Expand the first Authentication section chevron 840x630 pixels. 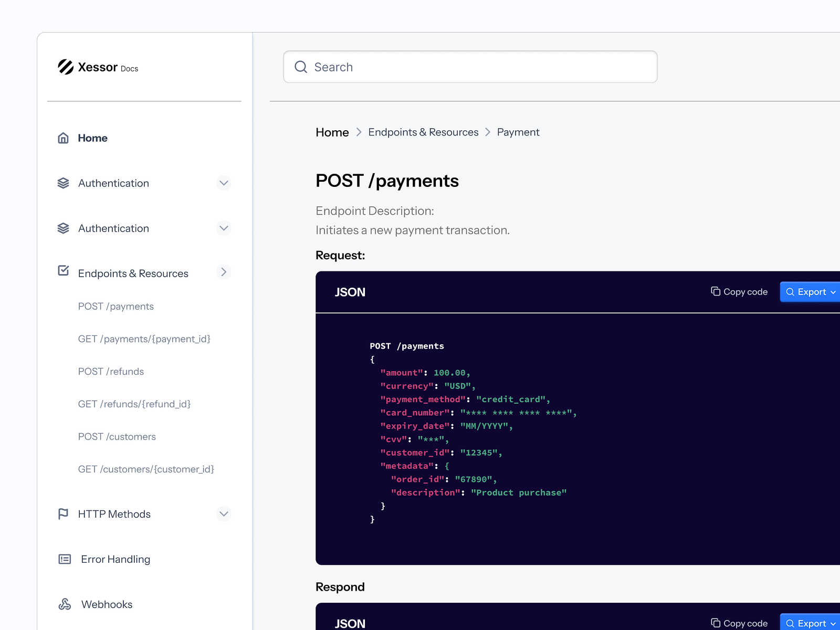coord(224,183)
